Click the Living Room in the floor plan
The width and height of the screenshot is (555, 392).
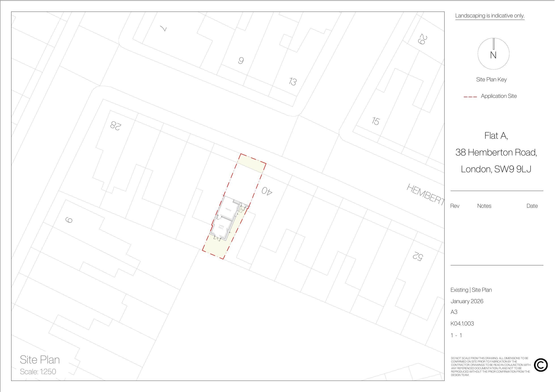(x=221, y=227)
